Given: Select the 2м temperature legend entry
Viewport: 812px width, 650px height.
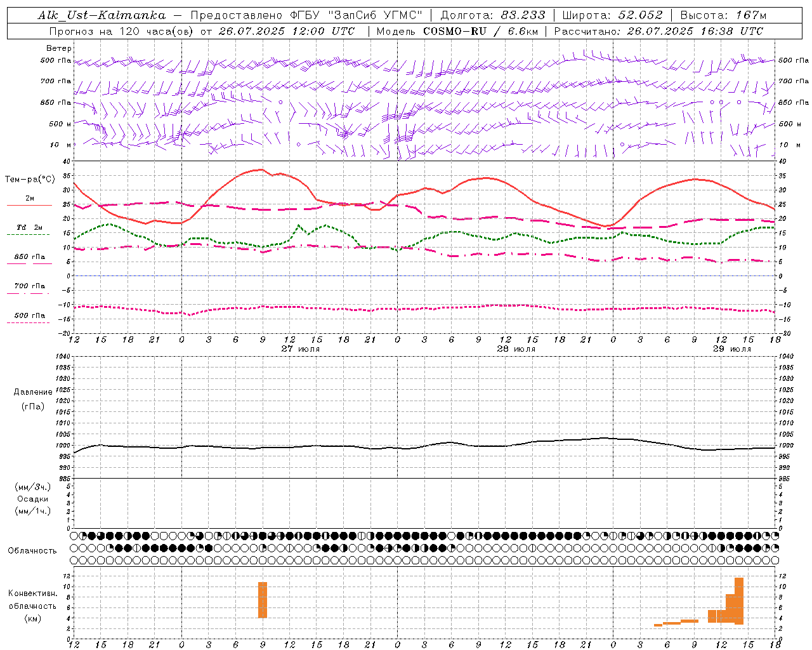Looking at the screenshot, I should tap(29, 199).
